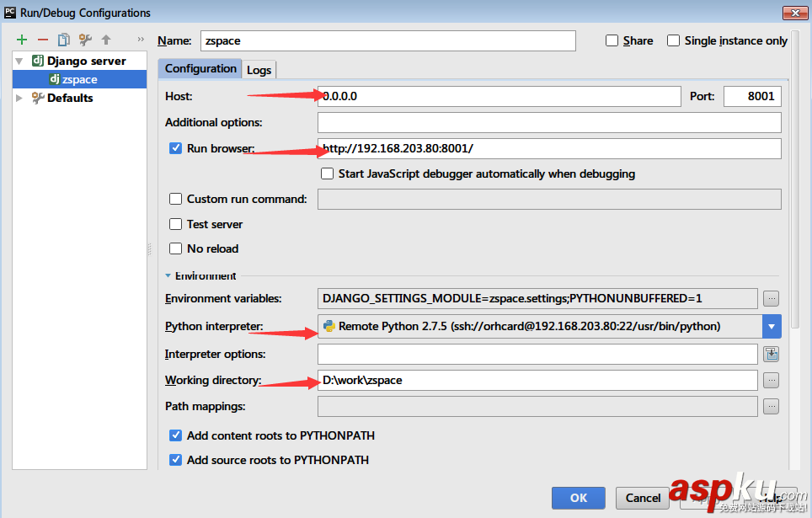The width and height of the screenshot is (812, 518).
Task: Browse for Working directory folder
Action: click(771, 381)
